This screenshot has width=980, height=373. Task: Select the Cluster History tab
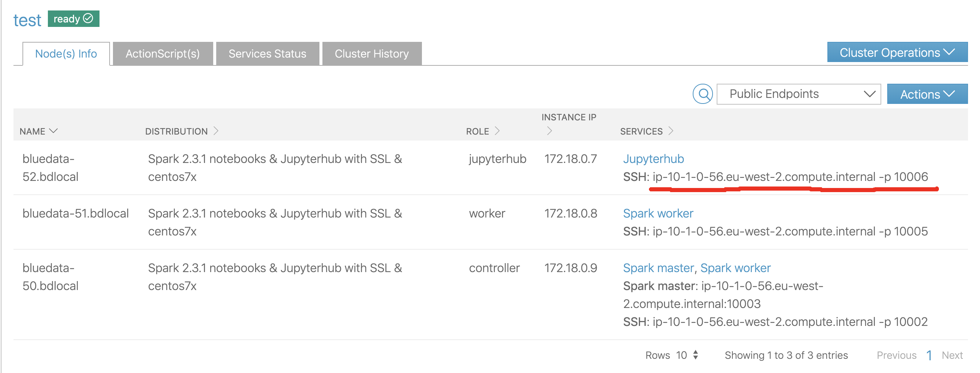coord(371,53)
